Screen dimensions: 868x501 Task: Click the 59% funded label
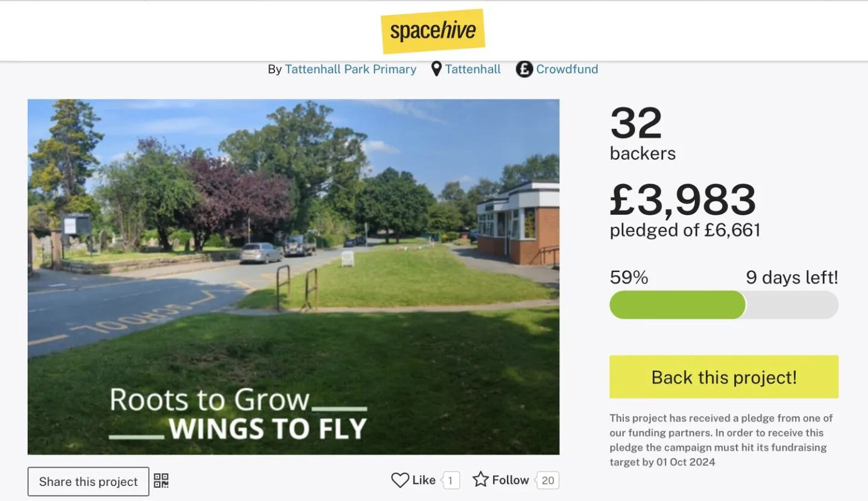click(x=629, y=277)
